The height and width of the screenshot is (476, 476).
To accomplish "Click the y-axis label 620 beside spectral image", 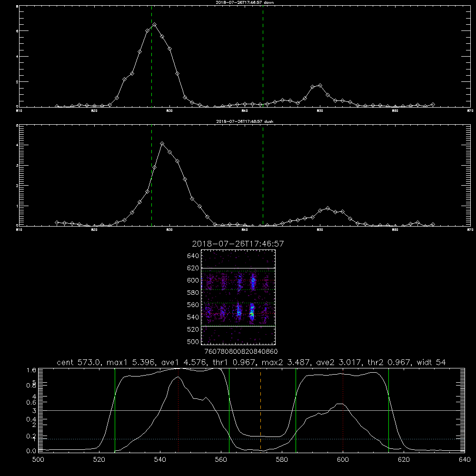I will 193,268.
